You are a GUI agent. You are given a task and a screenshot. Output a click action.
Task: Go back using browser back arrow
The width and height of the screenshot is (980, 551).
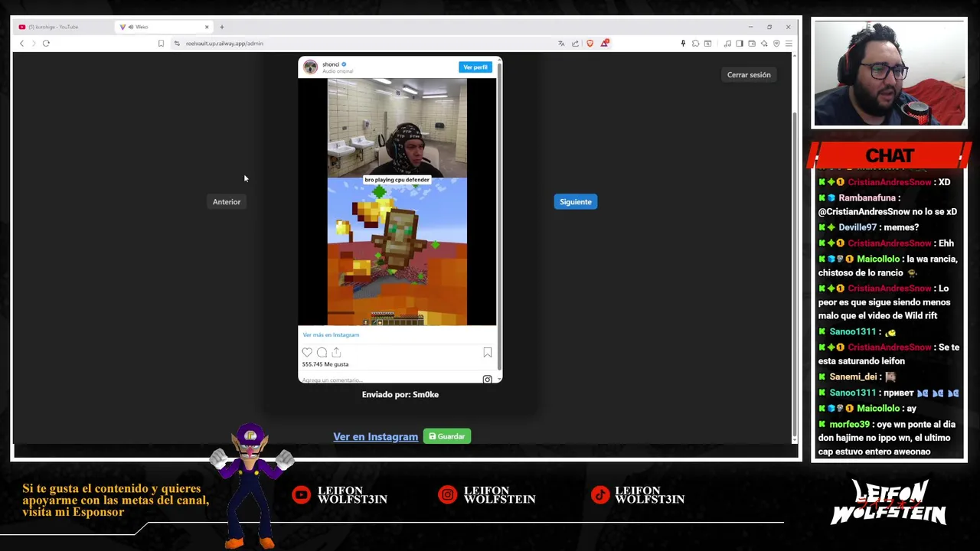[21, 44]
